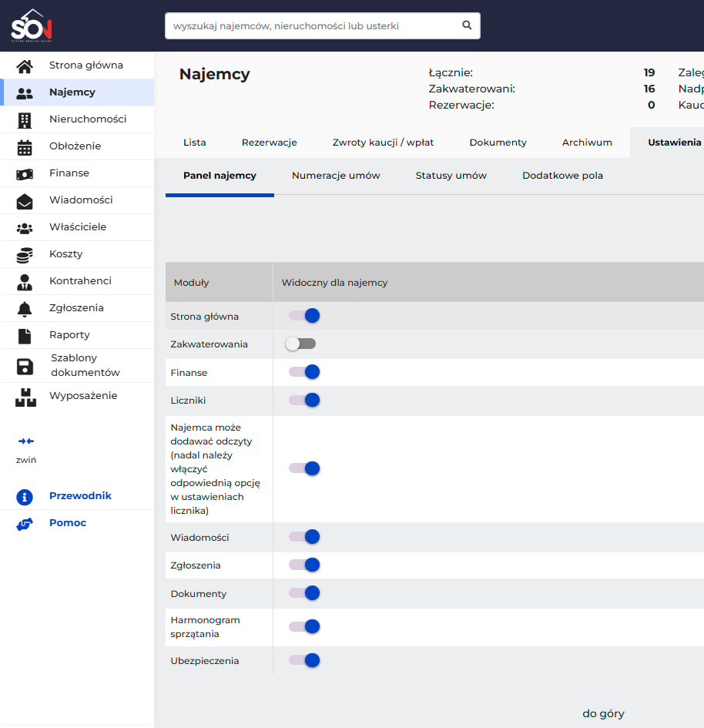Image resolution: width=704 pixels, height=728 pixels.
Task: Click the businessman icon for Kontrahenci
Action: click(25, 282)
